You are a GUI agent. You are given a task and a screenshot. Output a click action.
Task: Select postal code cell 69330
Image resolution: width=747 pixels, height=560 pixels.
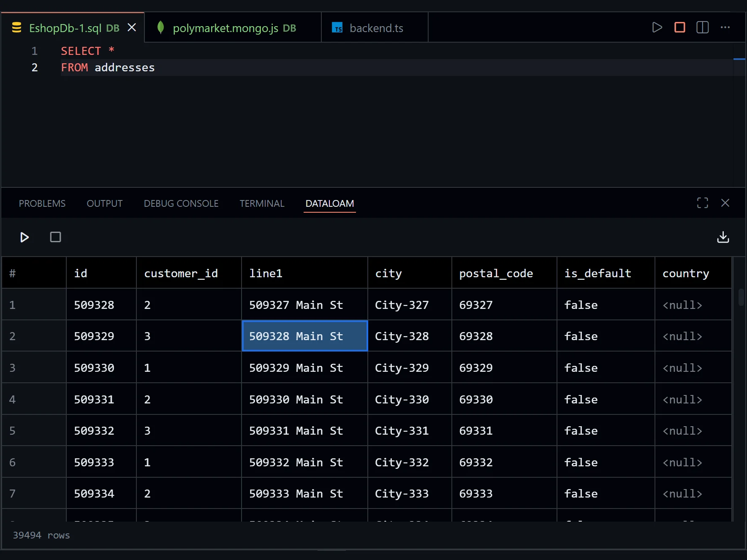coord(504,399)
